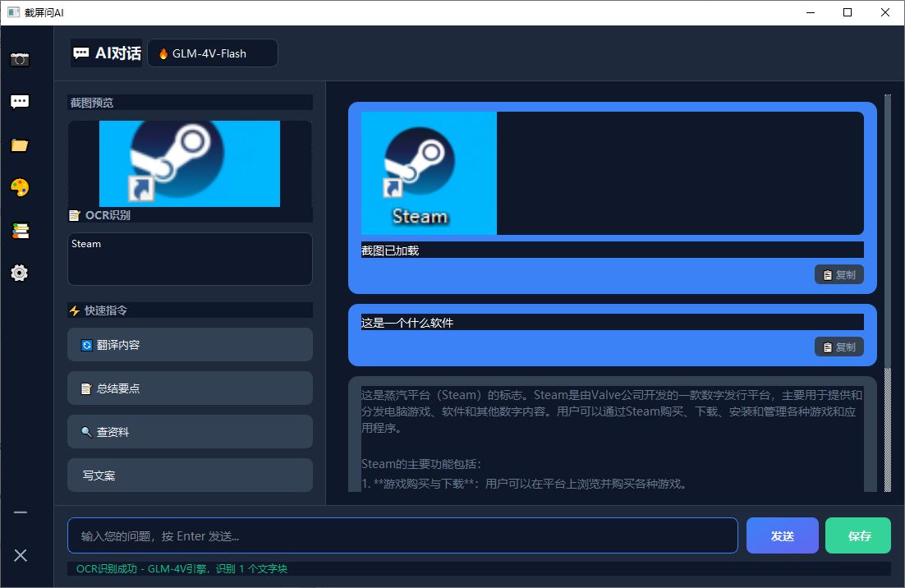
Task: Click the green 保存 button
Action: click(858, 535)
